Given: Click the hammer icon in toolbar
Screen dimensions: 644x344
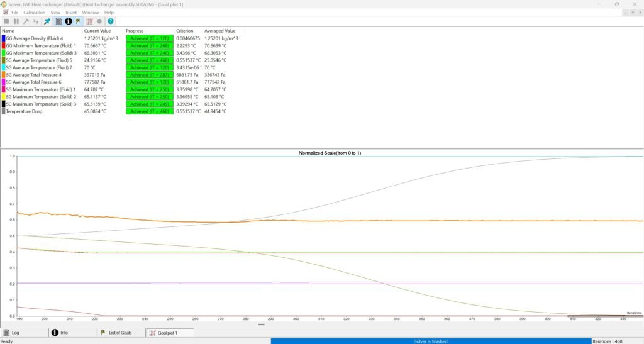Looking at the screenshot, I should pyautogui.click(x=26, y=21).
